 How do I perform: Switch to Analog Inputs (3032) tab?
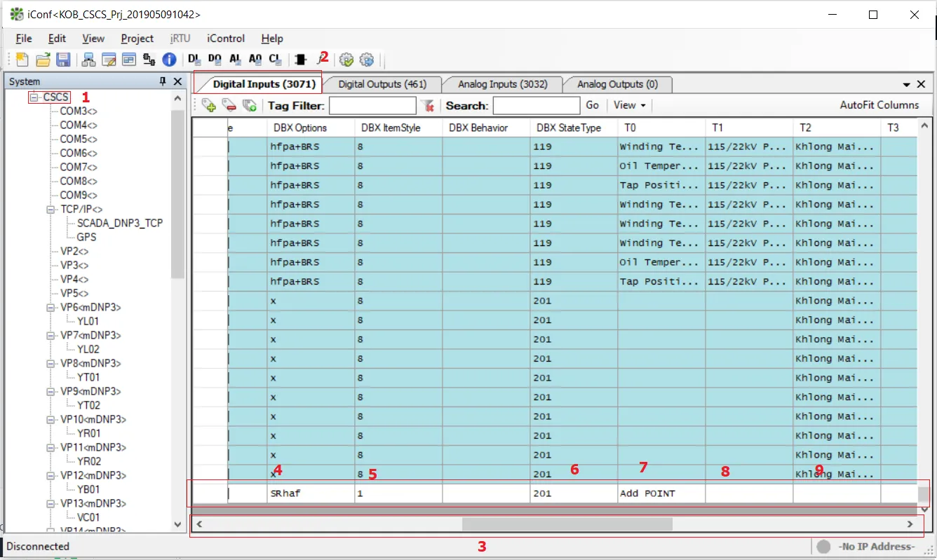502,84
